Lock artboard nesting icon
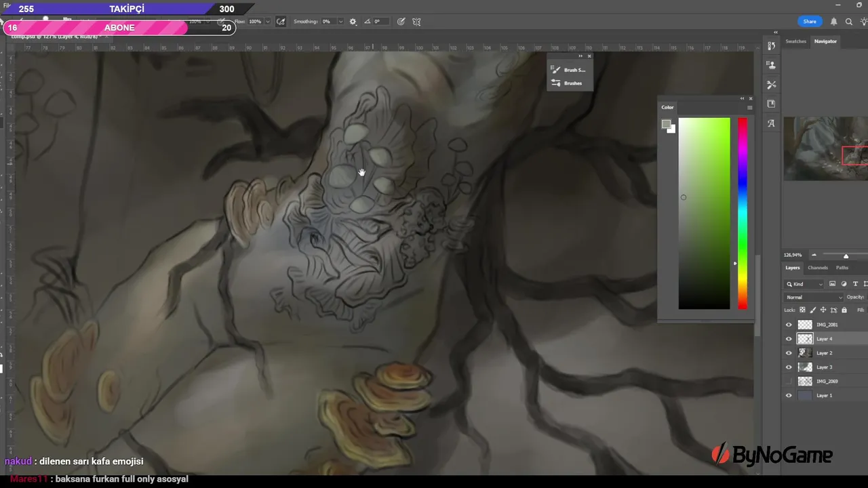Viewport: 868px width, 488px height. click(x=833, y=310)
